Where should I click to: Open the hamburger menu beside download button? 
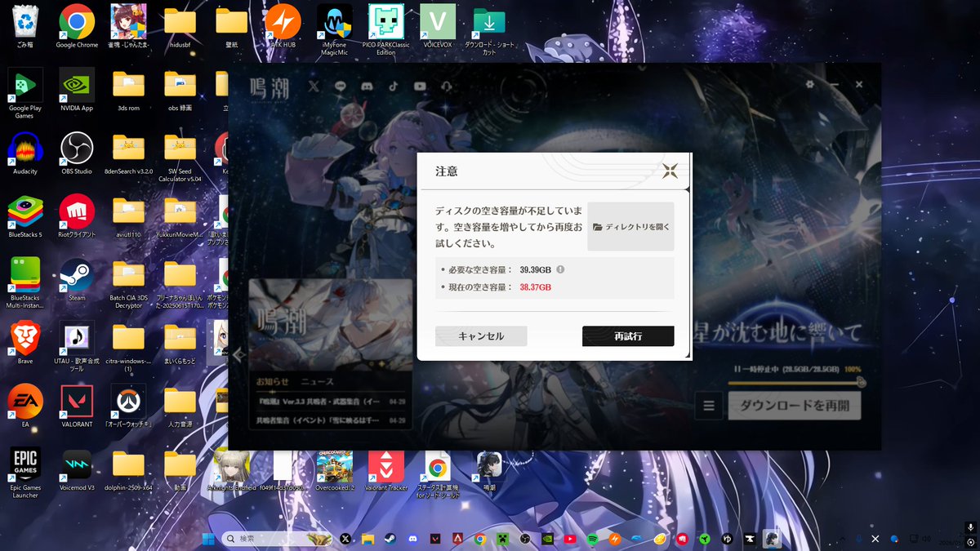pos(709,406)
